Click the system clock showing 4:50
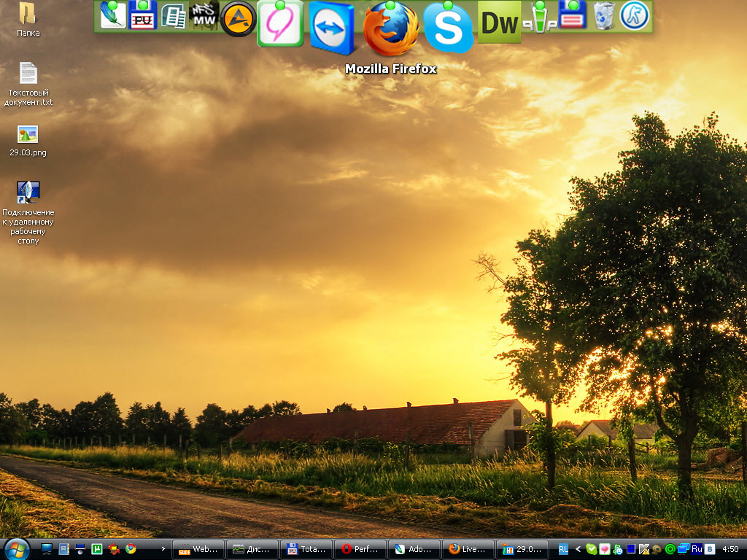This screenshot has width=747, height=560. (729, 549)
